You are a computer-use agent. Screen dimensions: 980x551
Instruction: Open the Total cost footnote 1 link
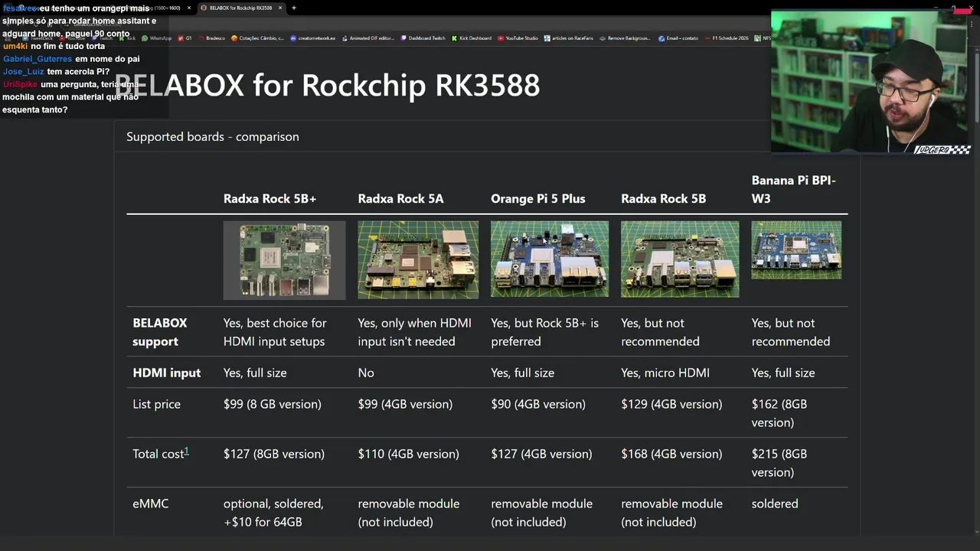[x=186, y=452]
